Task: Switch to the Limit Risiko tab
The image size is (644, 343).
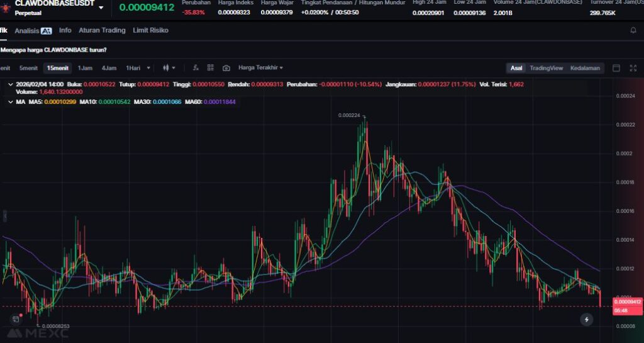Action: (150, 30)
